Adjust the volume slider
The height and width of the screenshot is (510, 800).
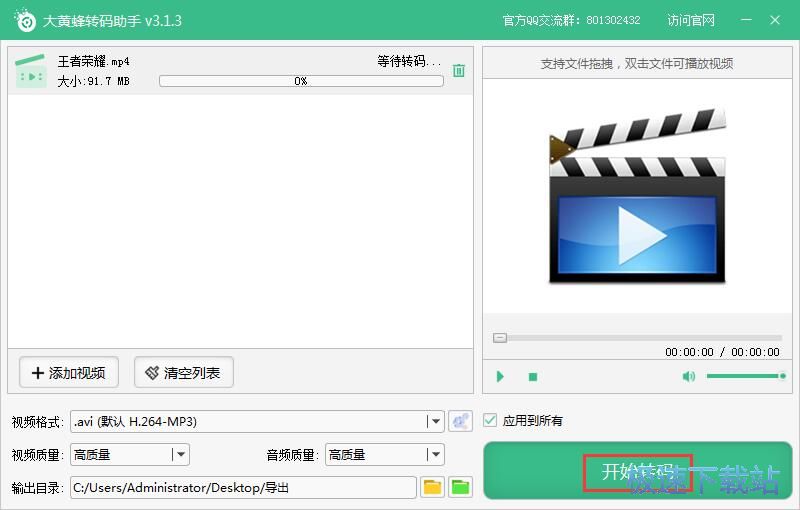pyautogui.click(x=746, y=376)
